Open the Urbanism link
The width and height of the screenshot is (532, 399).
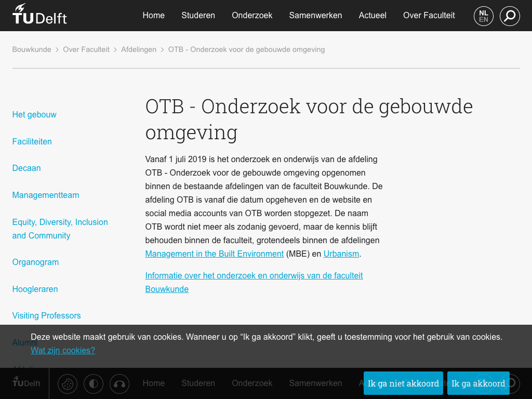341,254
